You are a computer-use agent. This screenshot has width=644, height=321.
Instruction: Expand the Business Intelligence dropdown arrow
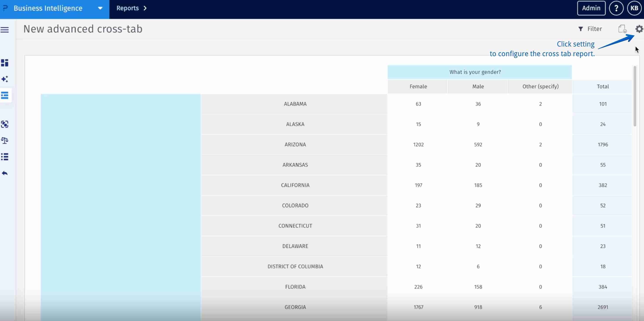tap(100, 8)
